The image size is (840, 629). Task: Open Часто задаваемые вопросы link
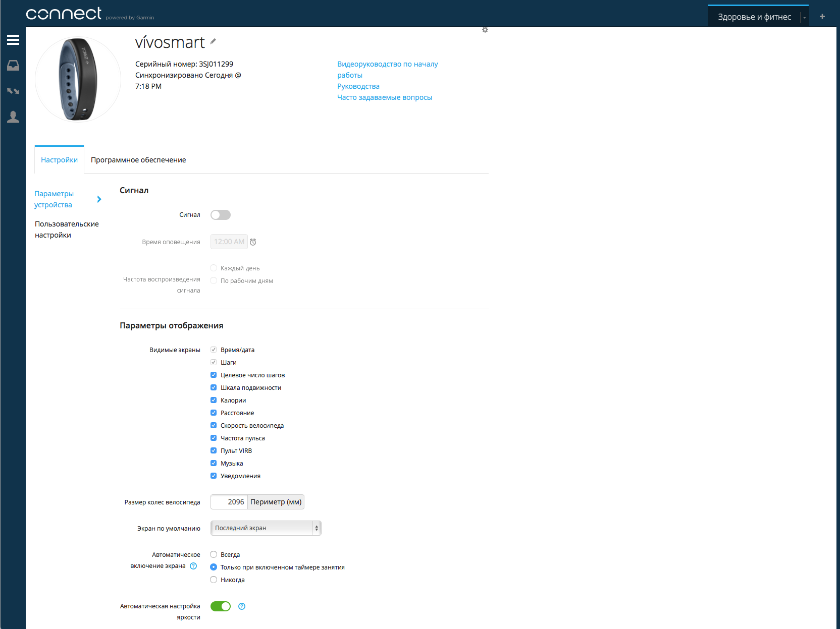click(385, 97)
